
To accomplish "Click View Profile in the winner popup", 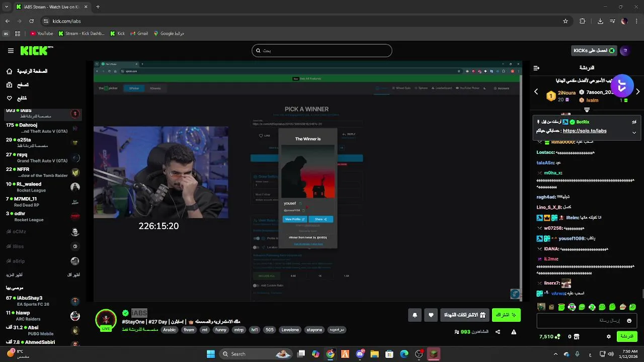I will tap(294, 219).
